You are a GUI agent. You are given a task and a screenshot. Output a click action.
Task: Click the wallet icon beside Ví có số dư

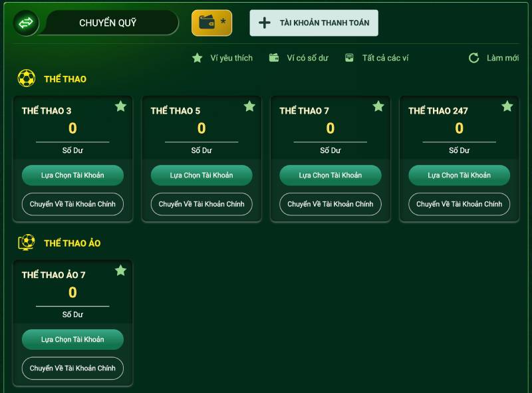tap(274, 58)
